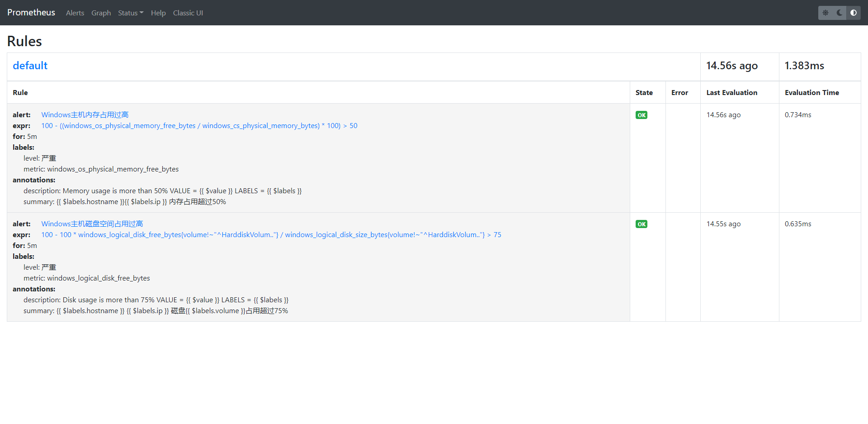Click the Last Evaluation column header
Viewport: 868px width, 424px height.
[731, 93]
